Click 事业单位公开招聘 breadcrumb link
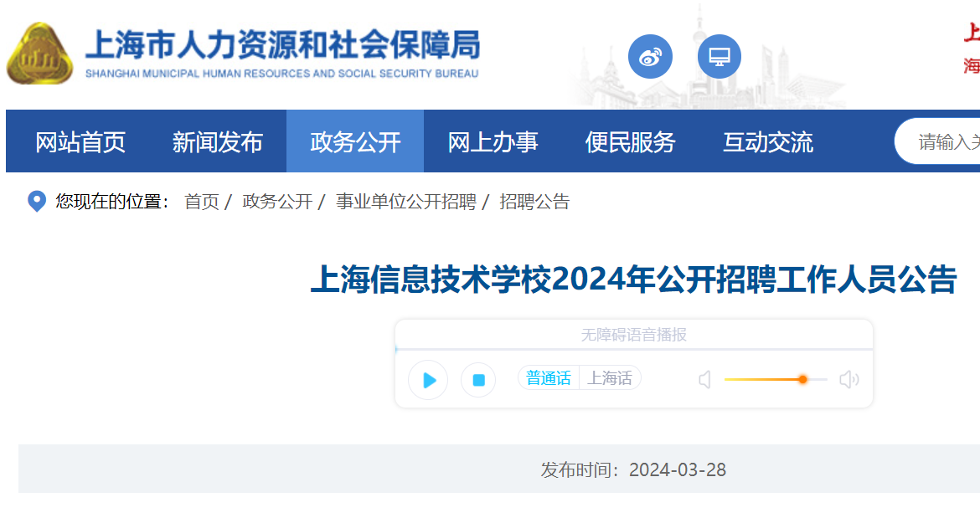This screenshot has width=980, height=518. click(405, 202)
